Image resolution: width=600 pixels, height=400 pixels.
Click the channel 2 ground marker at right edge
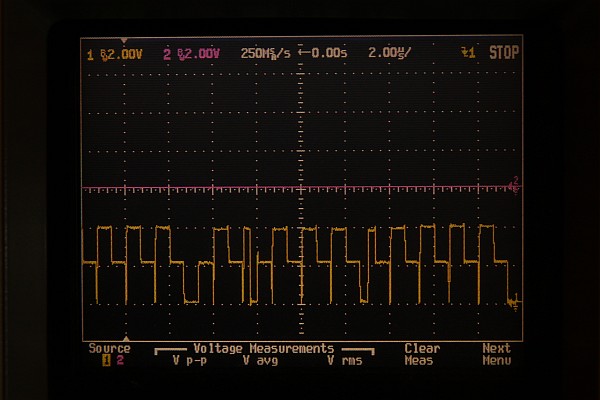[x=515, y=185]
